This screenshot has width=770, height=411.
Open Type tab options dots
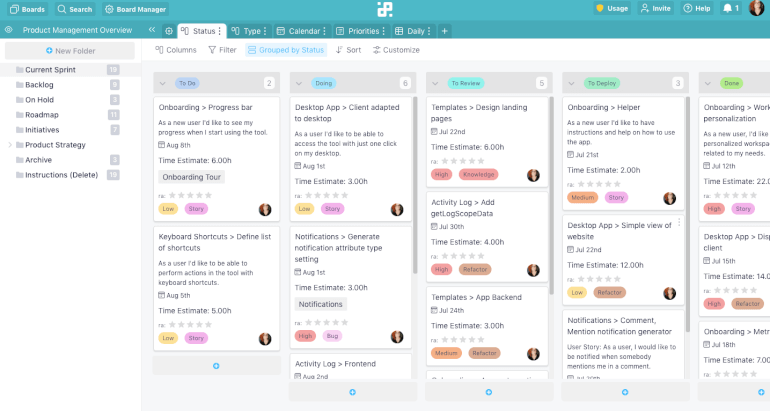click(265, 31)
